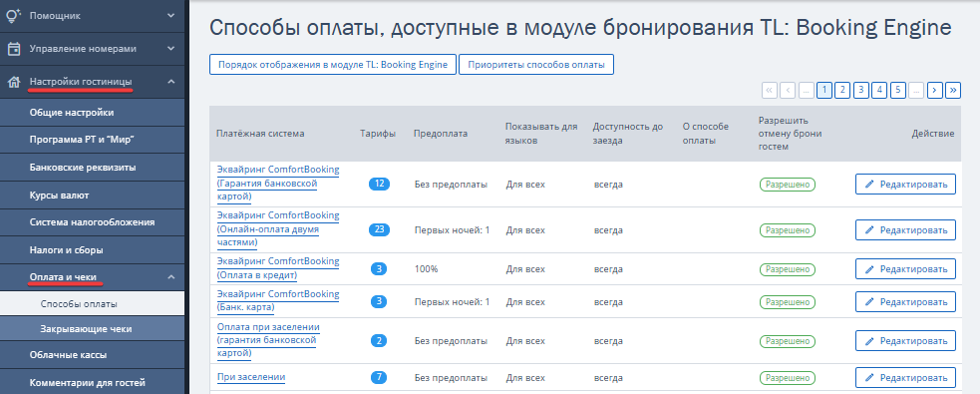Go to last page double-arrow button
Screen dimensions: 980x394
tap(953, 90)
